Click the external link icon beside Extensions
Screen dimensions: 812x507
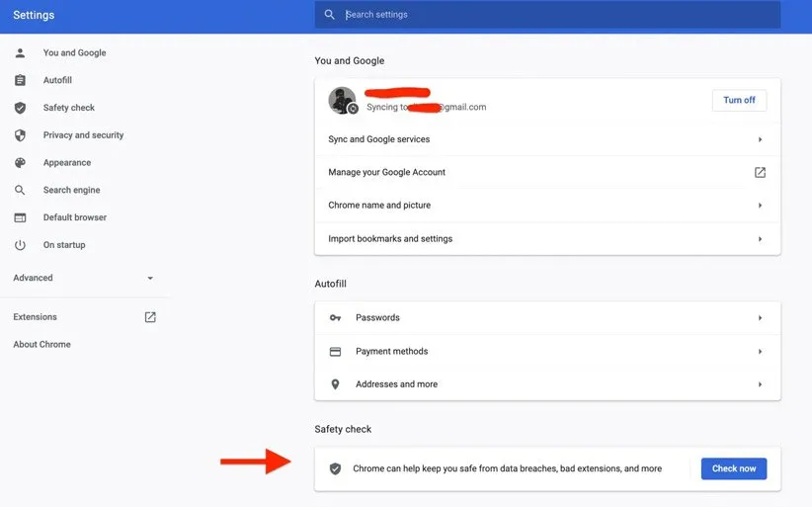pos(150,317)
